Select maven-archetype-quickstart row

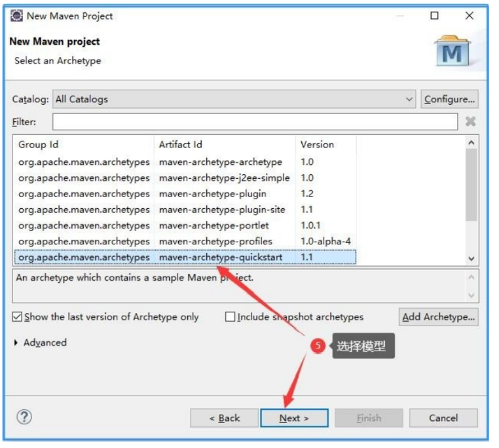pos(185,257)
